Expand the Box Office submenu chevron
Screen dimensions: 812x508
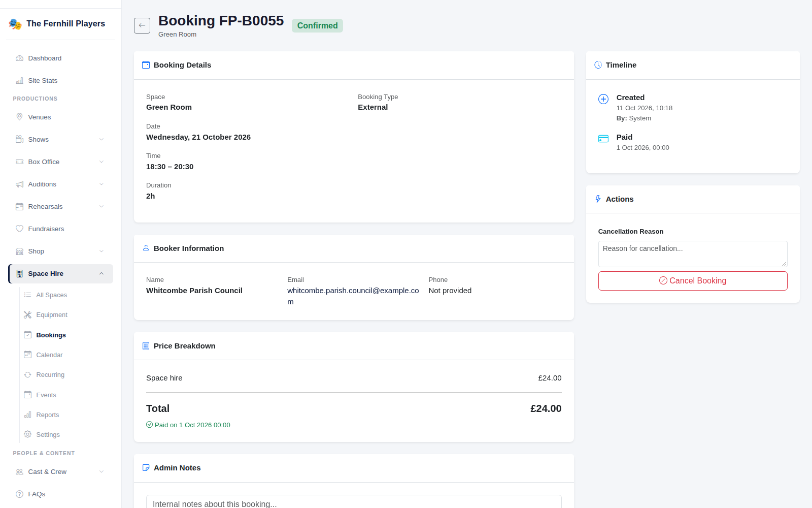pos(101,162)
